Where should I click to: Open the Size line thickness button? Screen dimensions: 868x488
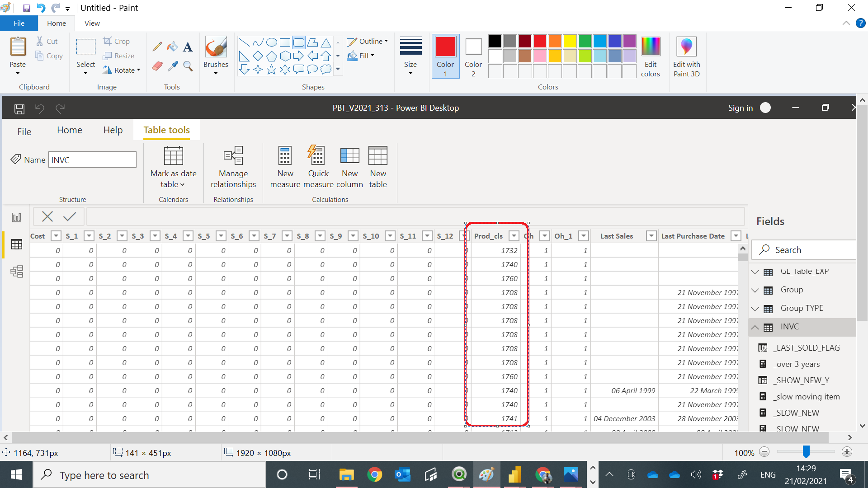tap(410, 56)
